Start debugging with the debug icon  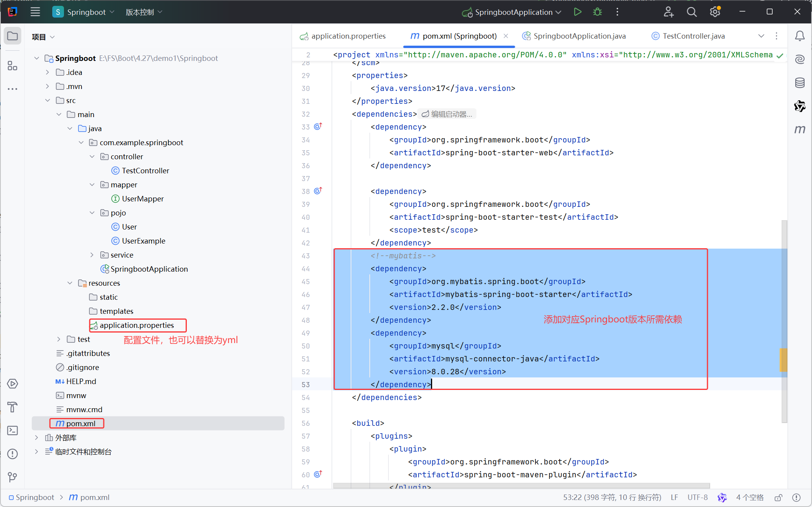click(597, 12)
